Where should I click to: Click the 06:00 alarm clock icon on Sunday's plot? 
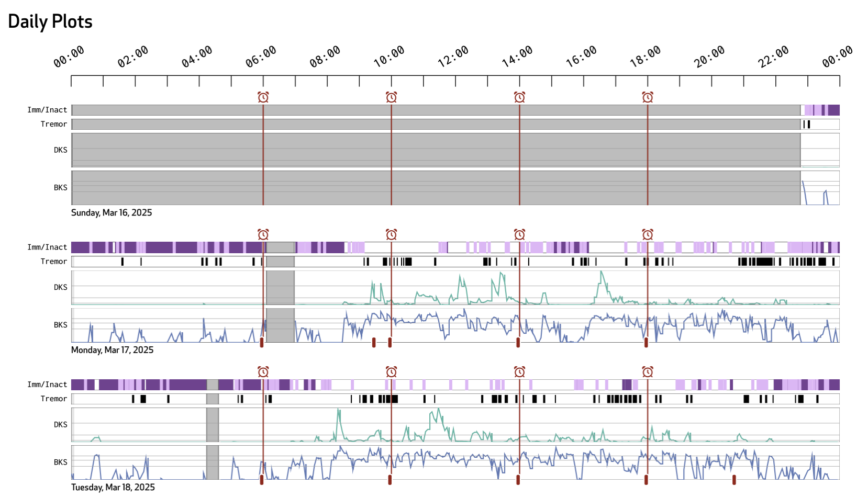coord(263,97)
